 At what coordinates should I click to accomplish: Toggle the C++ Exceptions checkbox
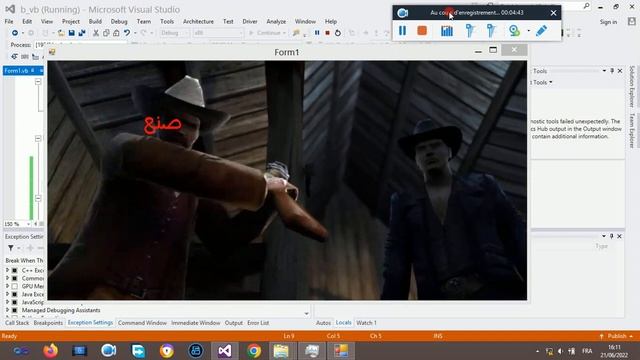click(x=15, y=270)
